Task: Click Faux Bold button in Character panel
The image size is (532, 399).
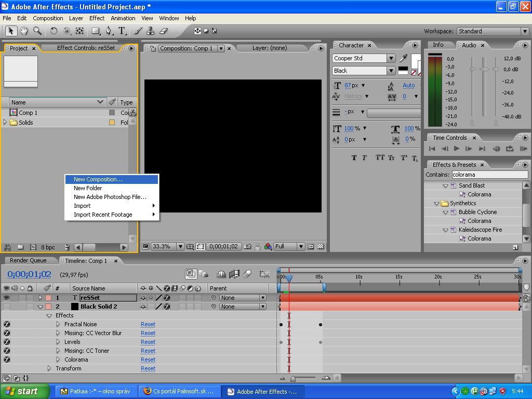Action: (354, 158)
